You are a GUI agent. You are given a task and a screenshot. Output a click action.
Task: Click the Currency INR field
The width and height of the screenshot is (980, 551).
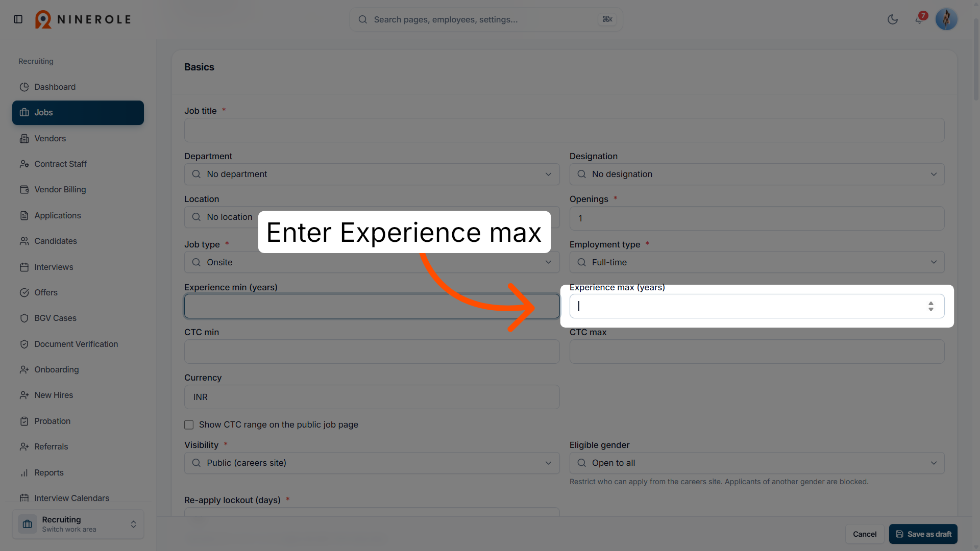372,397
